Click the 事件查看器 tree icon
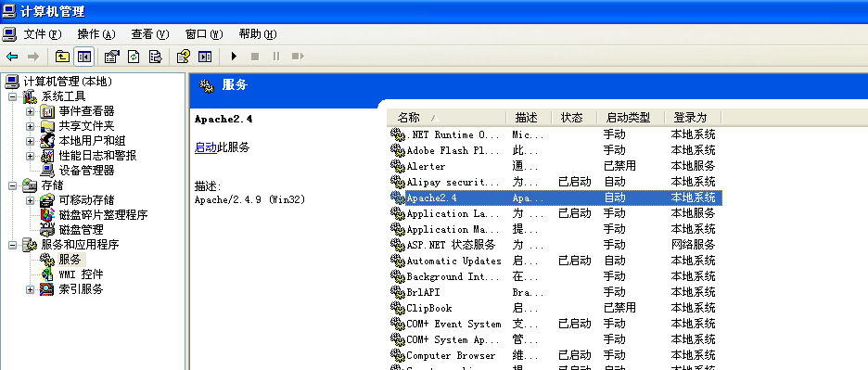This screenshot has width=868, height=370. tap(47, 112)
